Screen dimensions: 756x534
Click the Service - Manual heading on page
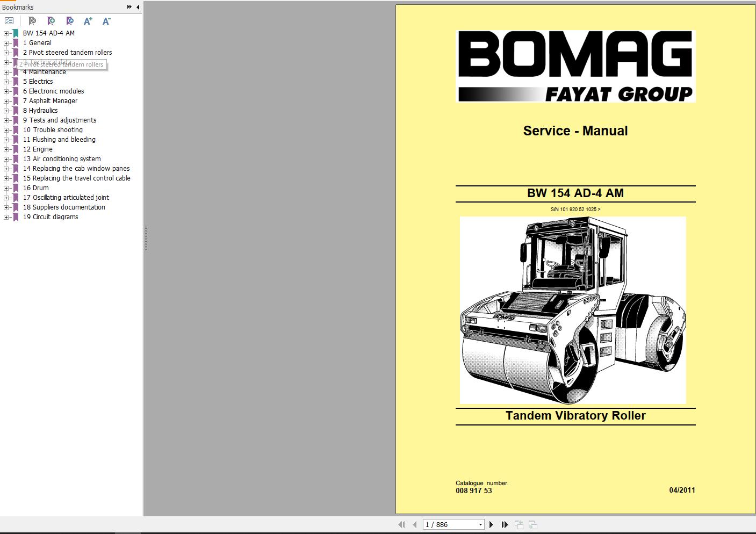(x=575, y=131)
